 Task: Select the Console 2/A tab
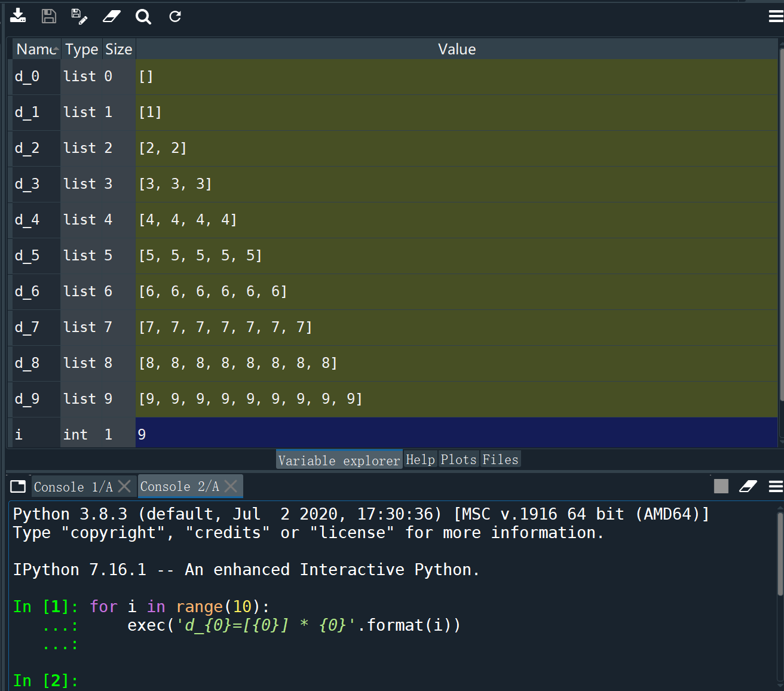point(179,486)
